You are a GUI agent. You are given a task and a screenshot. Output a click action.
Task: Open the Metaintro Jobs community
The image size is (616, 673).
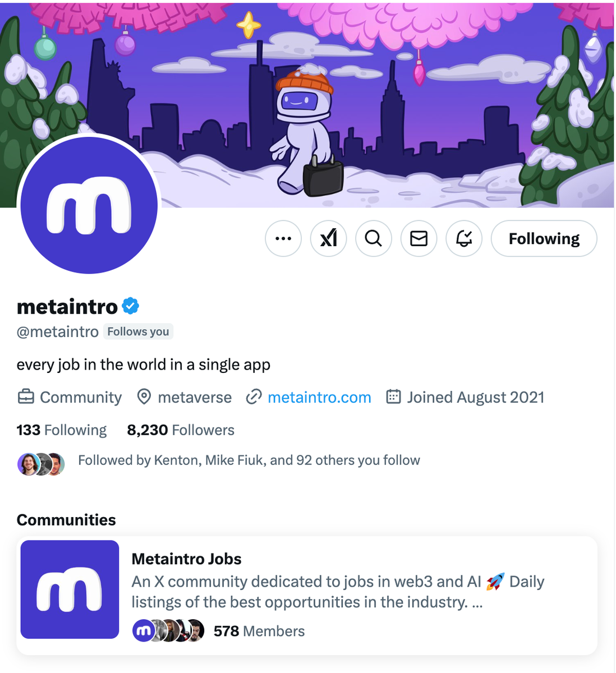[186, 559]
